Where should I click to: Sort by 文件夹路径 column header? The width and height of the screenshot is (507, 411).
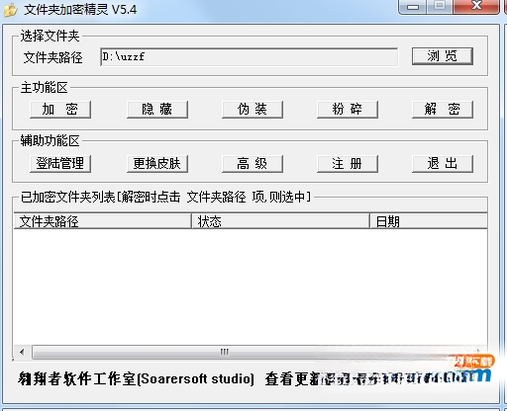tap(102, 221)
